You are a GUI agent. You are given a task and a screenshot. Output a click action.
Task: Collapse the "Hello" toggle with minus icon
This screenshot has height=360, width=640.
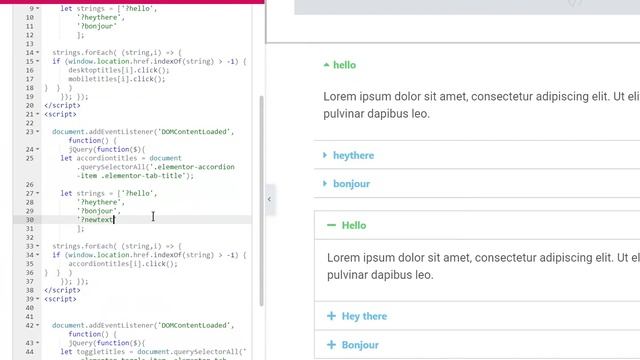coord(354,225)
